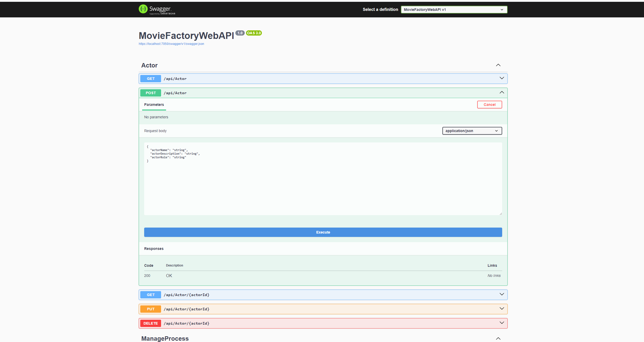Click the OAS 3.0 badge
644x342 pixels.
tap(254, 33)
